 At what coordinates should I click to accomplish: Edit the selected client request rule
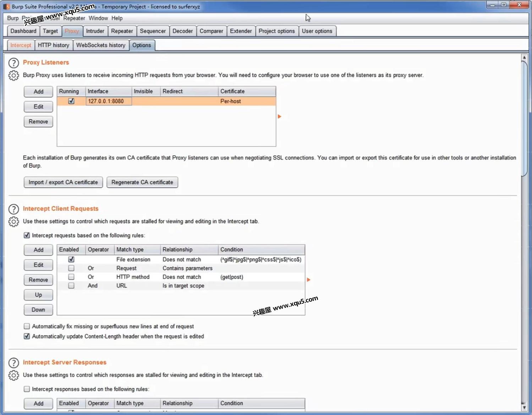(38, 265)
